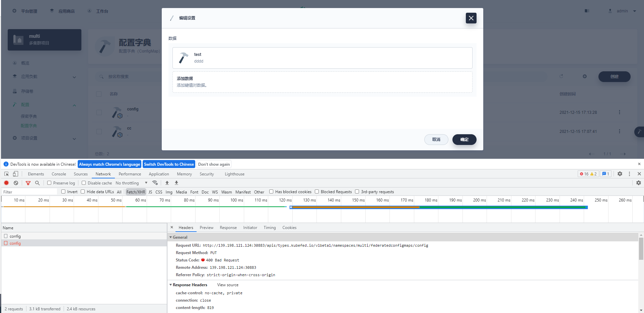The image size is (644, 313).
Task: Open the admin user dropdown
Action: point(623,11)
